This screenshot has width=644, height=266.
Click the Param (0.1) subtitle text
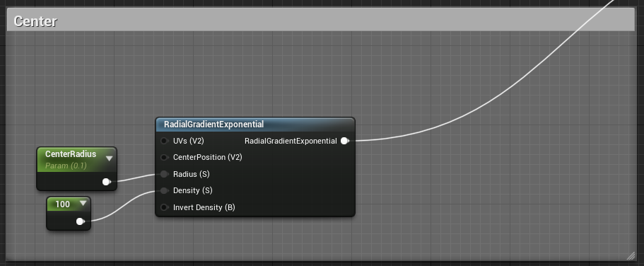[x=66, y=166]
